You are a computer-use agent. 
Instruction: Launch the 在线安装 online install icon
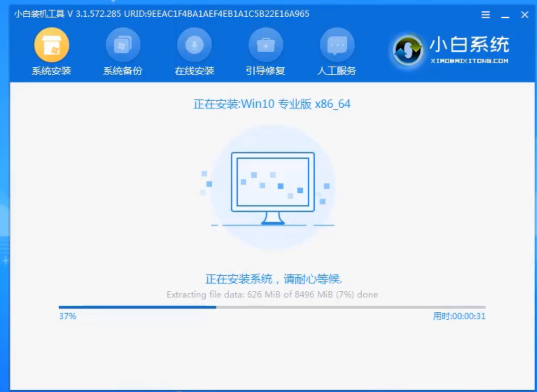tap(194, 45)
